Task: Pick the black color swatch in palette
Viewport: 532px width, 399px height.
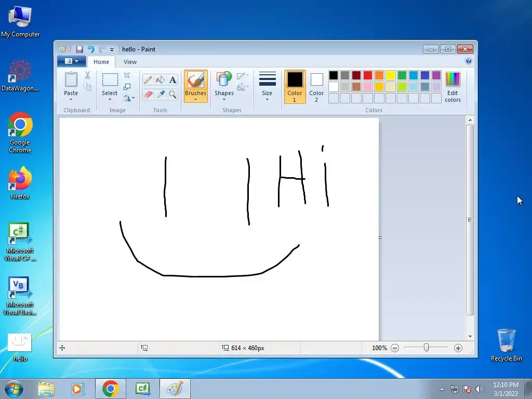Action: tap(334, 75)
